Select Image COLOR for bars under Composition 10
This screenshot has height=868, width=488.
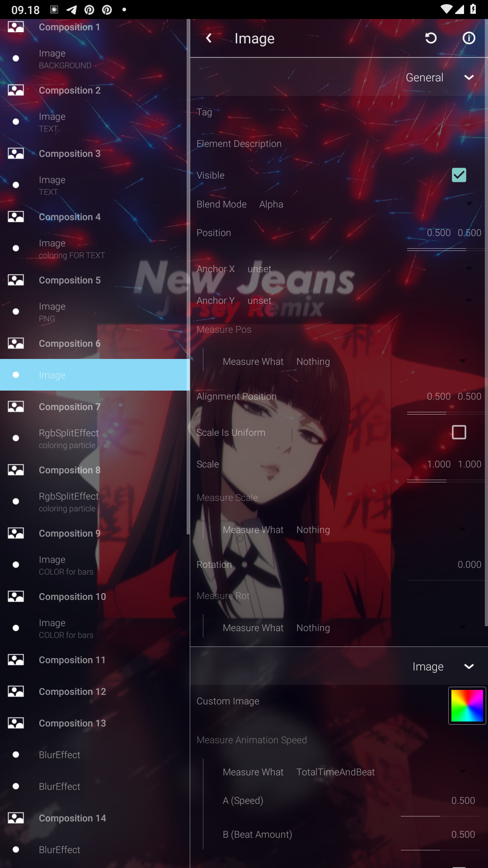click(x=95, y=628)
